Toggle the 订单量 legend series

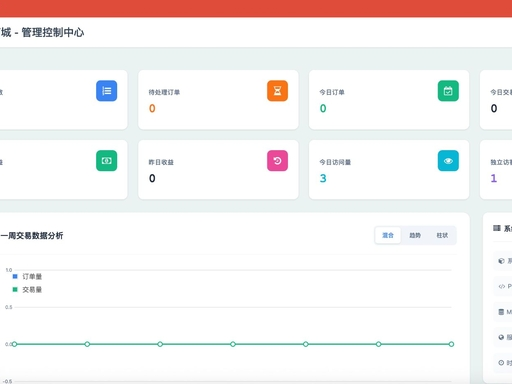point(27,277)
